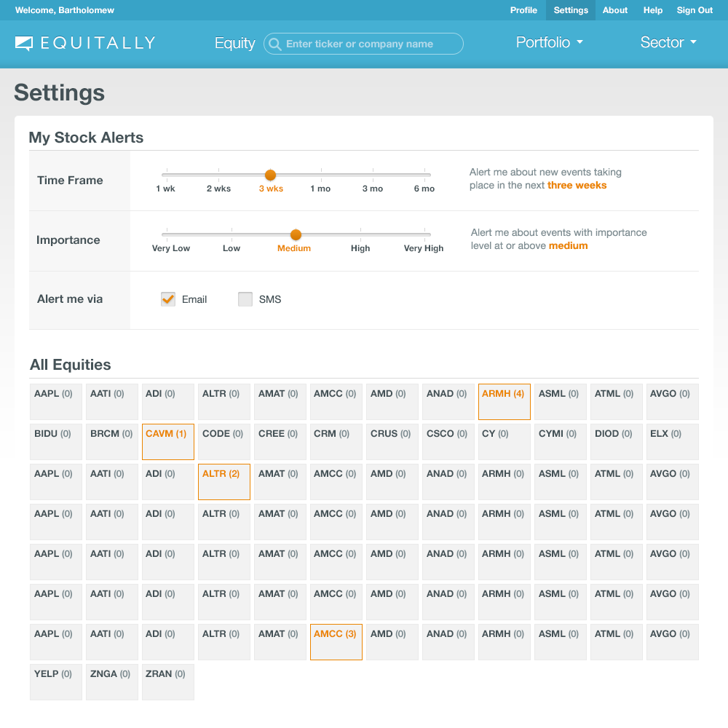The width and height of the screenshot is (728, 728).
Task: Select the Settings tab in top bar
Action: click(571, 10)
